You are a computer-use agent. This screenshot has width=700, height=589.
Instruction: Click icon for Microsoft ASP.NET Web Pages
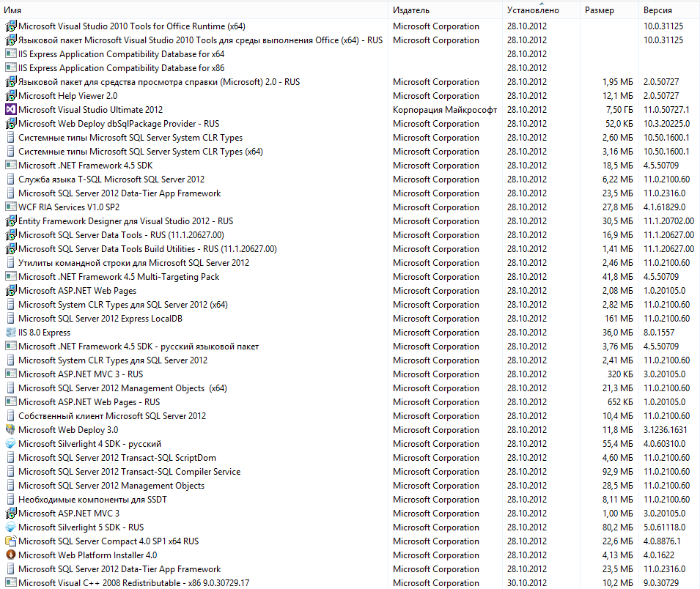(11, 291)
